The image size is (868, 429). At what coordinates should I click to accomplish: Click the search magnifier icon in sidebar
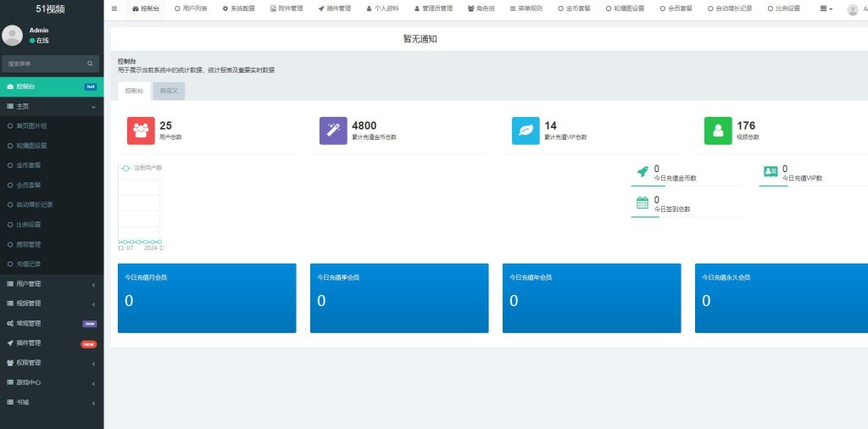click(90, 64)
